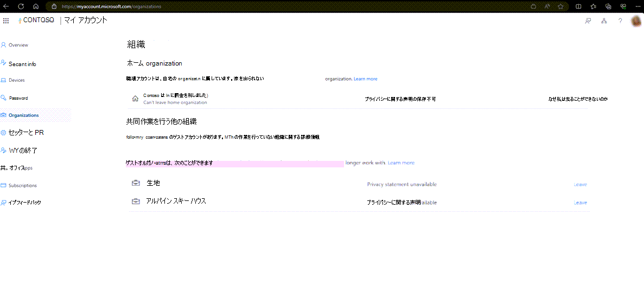Open the app launcher waffle grid
This screenshot has height=286, width=644.
point(6,21)
